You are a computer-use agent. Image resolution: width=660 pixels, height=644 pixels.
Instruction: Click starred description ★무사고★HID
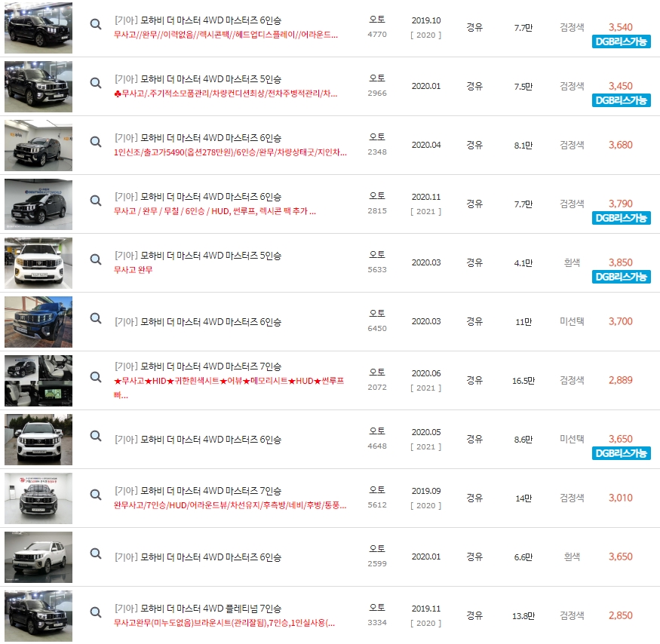click(x=229, y=388)
